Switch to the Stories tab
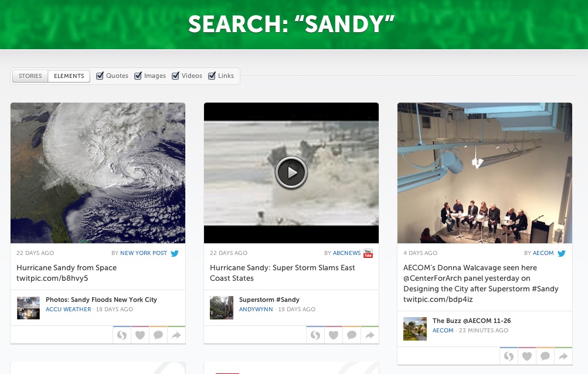 [30, 76]
